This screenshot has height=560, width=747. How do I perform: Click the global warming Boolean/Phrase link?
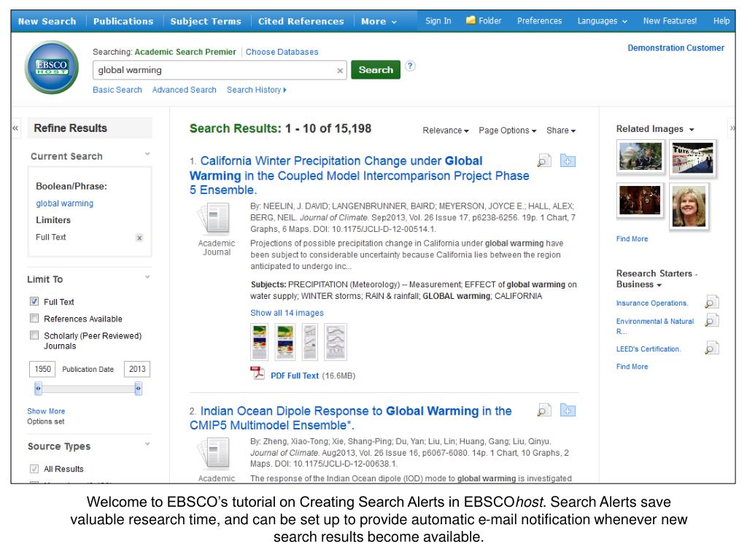65,203
